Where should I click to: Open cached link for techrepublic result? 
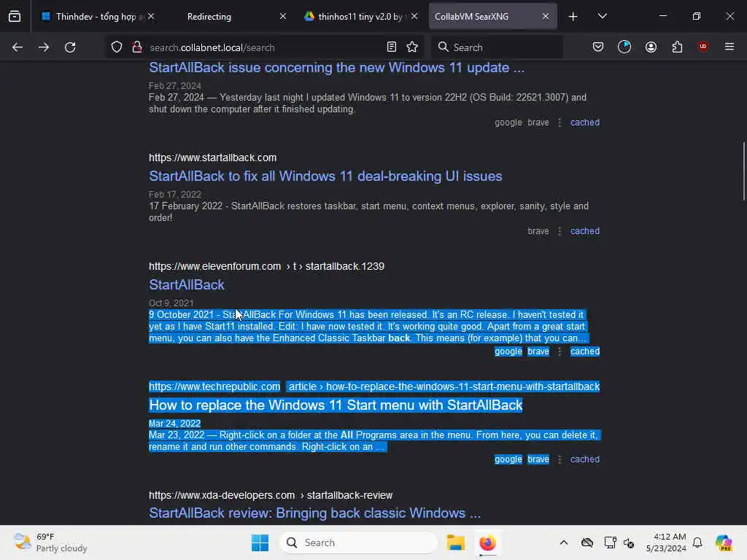(584, 459)
